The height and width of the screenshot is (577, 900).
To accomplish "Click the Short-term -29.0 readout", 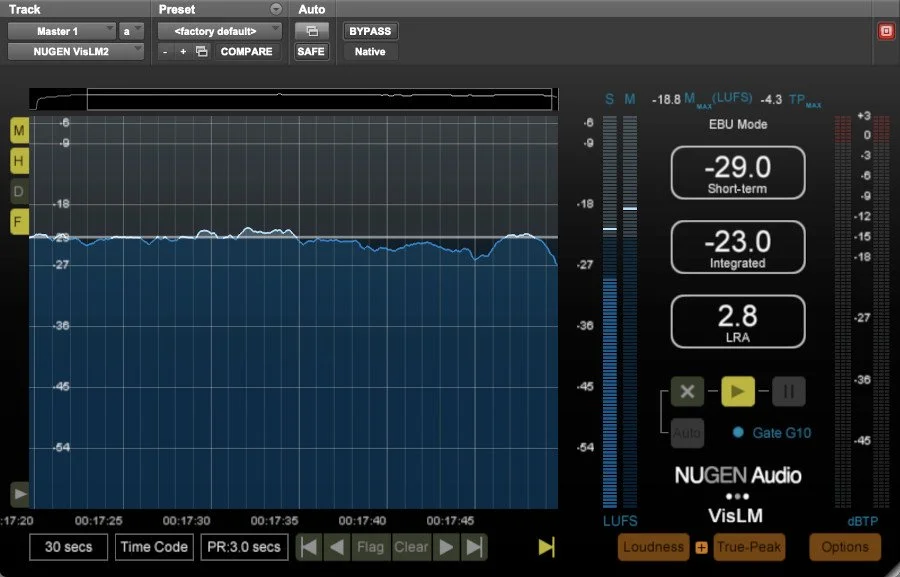I will click(x=738, y=173).
